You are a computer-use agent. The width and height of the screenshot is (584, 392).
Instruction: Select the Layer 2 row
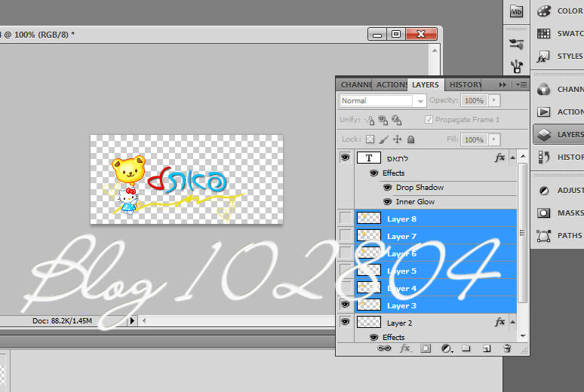(x=435, y=323)
